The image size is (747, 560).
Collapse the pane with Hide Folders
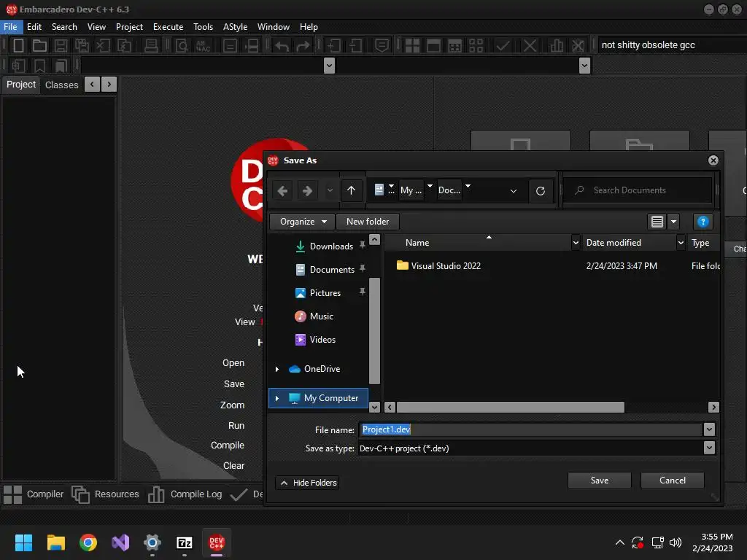[307, 483]
